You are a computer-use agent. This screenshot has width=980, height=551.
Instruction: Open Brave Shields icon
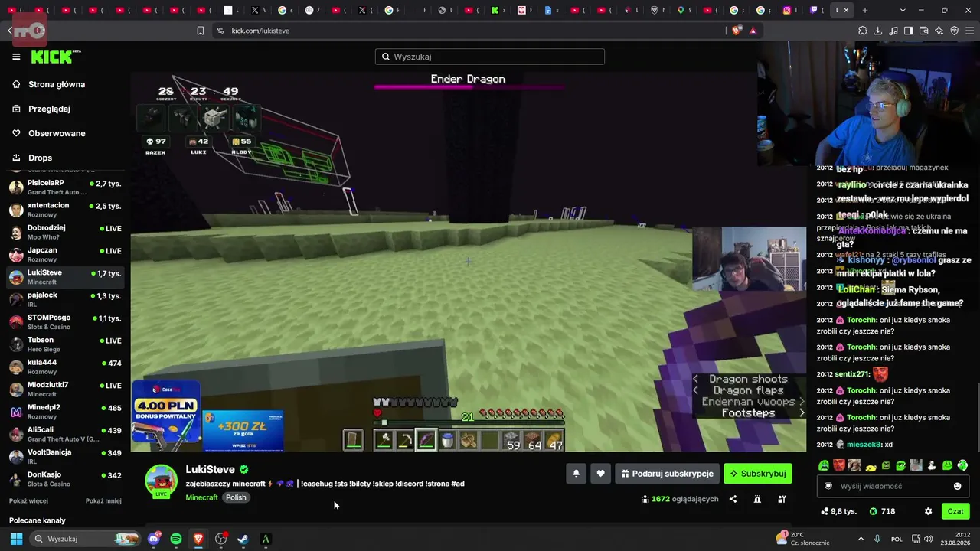[737, 31]
